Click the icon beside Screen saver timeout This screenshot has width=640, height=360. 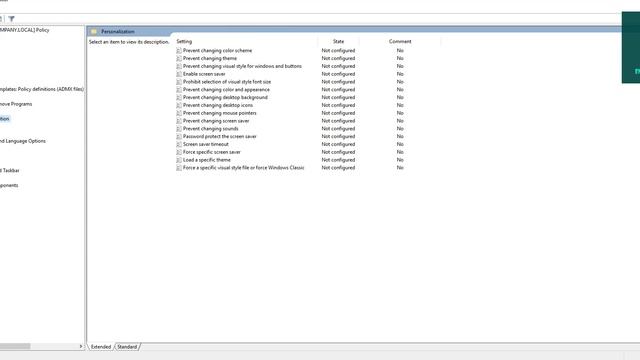[179, 144]
